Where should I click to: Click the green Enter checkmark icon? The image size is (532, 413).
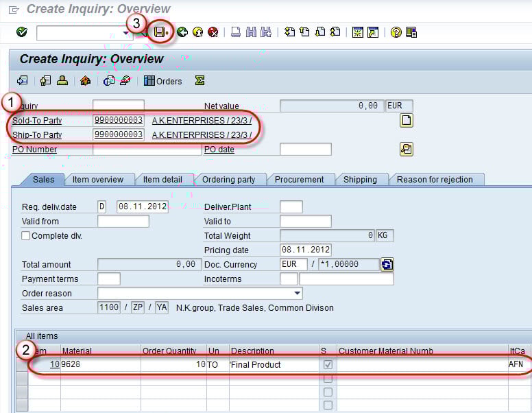[x=21, y=32]
